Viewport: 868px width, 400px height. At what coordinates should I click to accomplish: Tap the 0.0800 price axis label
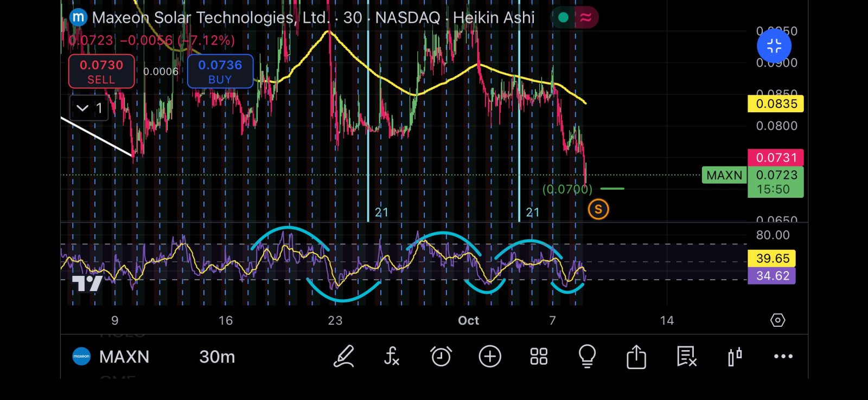(x=777, y=126)
